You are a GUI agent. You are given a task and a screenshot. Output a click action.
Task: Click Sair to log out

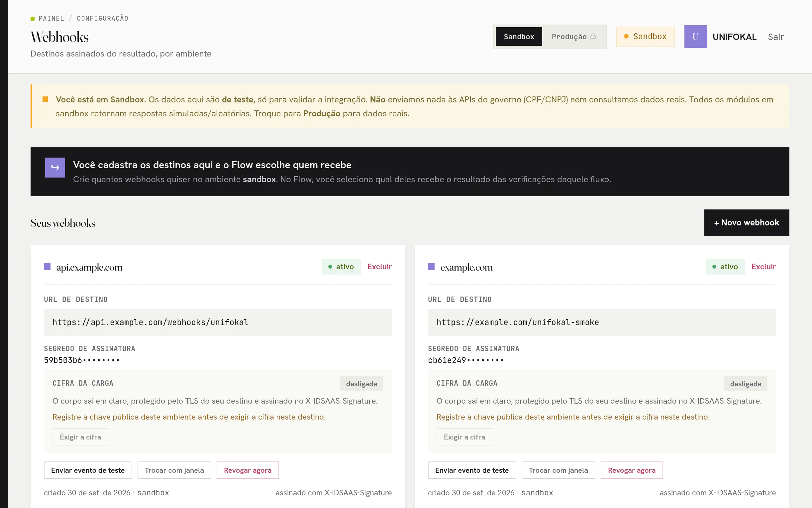pos(775,37)
